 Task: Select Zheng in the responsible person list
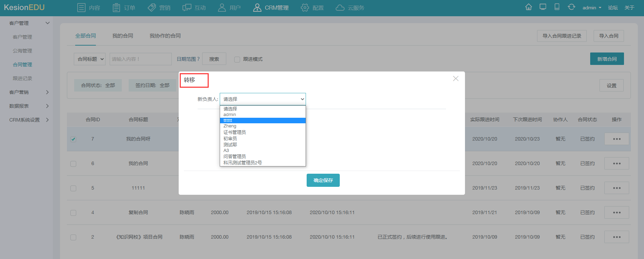click(x=263, y=126)
